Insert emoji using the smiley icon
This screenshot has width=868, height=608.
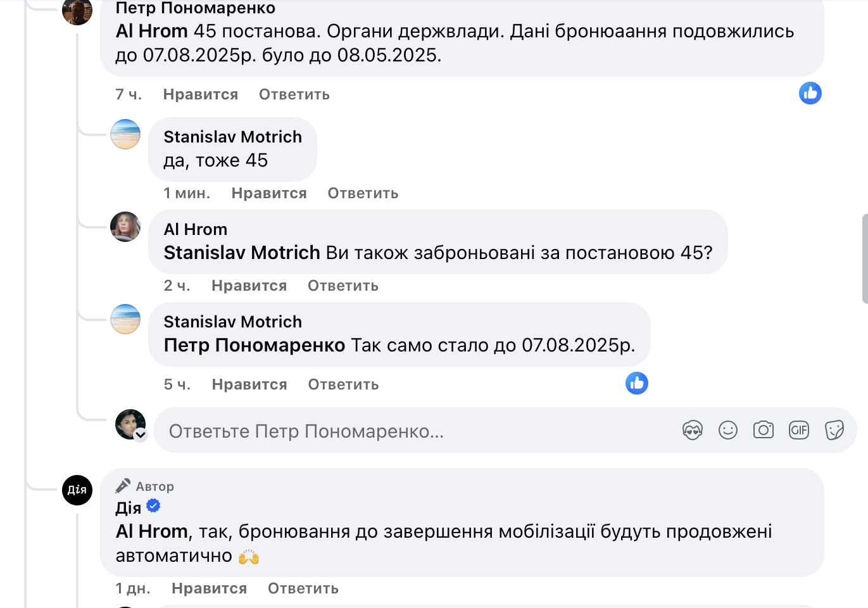728,431
